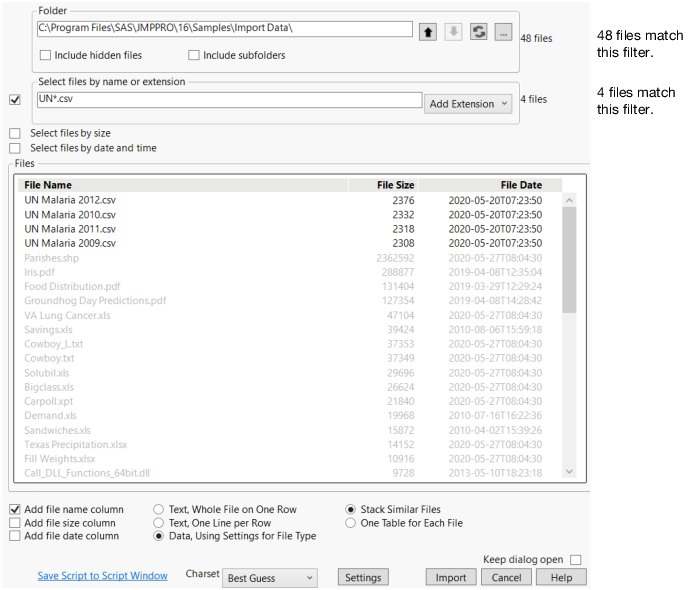Sort by File Size column header
Image resolution: width=697 pixels, height=590 pixels.
tap(383, 185)
